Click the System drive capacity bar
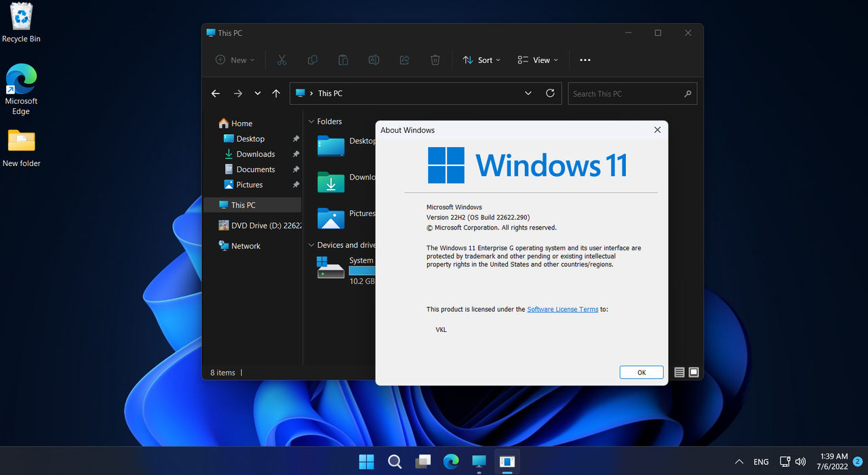 click(362, 270)
